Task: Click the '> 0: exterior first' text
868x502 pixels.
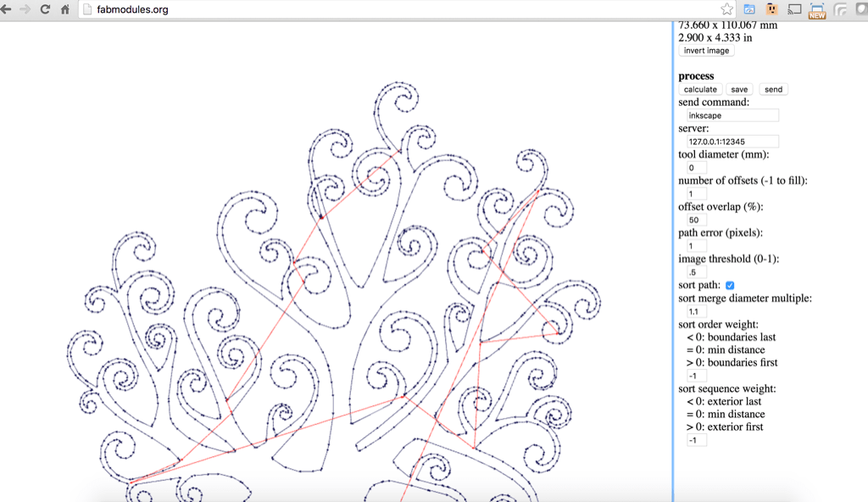Action: [x=725, y=427]
